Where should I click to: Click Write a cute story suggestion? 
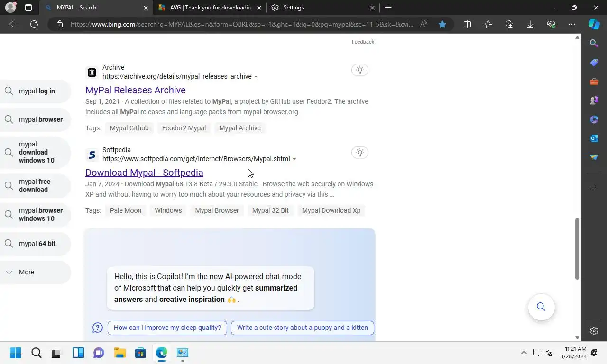pyautogui.click(x=303, y=328)
